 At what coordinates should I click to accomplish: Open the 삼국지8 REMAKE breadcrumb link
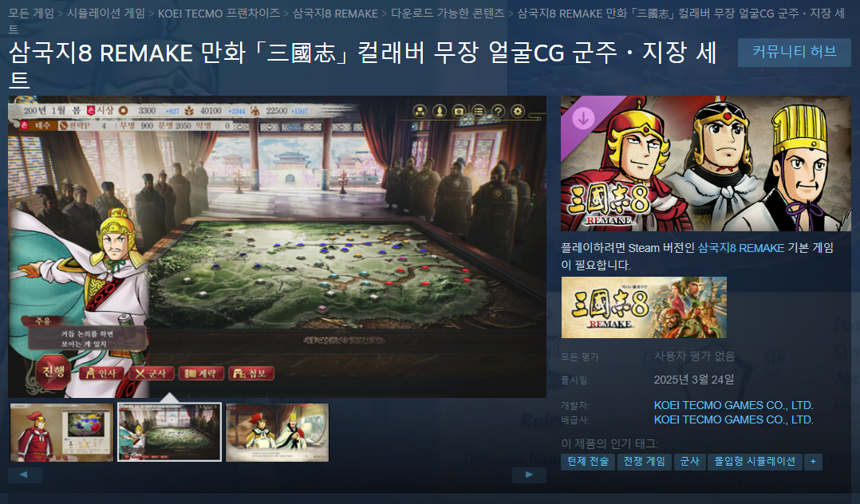(x=335, y=14)
